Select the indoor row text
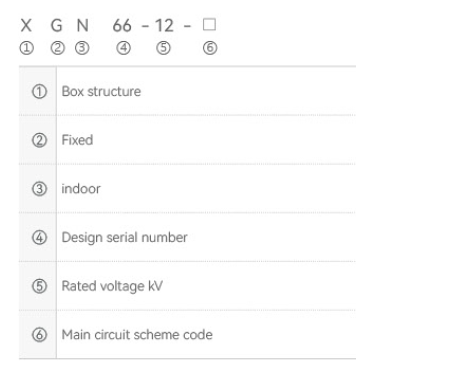Screen dimensions: 462x370 81,189
